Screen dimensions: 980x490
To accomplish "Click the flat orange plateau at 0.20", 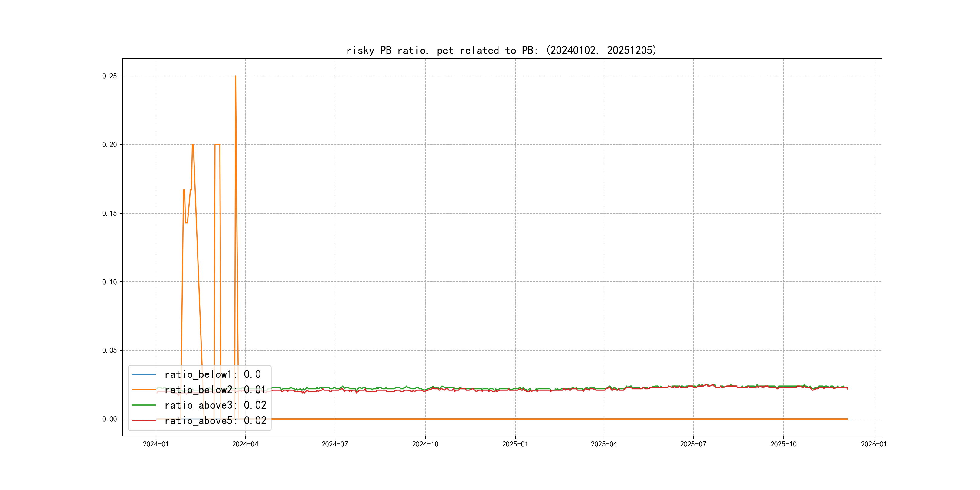I will (x=217, y=145).
